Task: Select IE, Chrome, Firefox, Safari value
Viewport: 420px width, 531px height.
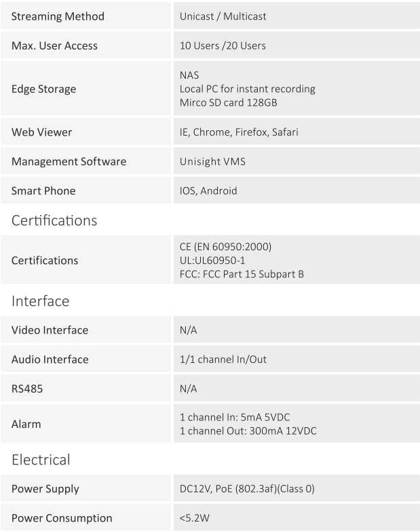Action: (x=239, y=132)
